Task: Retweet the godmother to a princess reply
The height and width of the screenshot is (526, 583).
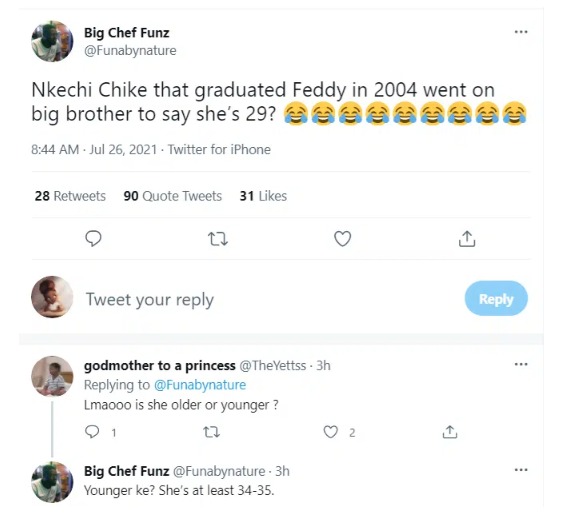Action: (212, 432)
